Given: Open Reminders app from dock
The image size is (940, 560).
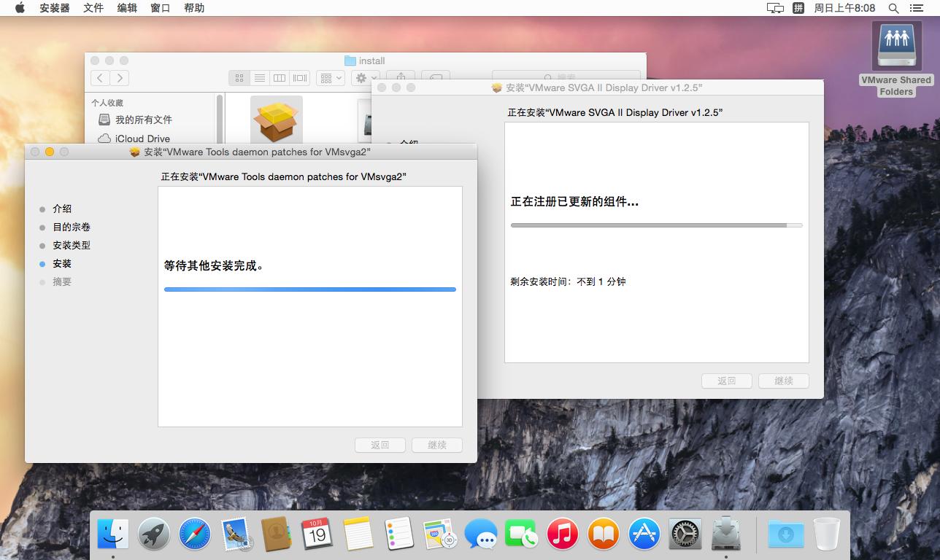Looking at the screenshot, I should [399, 534].
